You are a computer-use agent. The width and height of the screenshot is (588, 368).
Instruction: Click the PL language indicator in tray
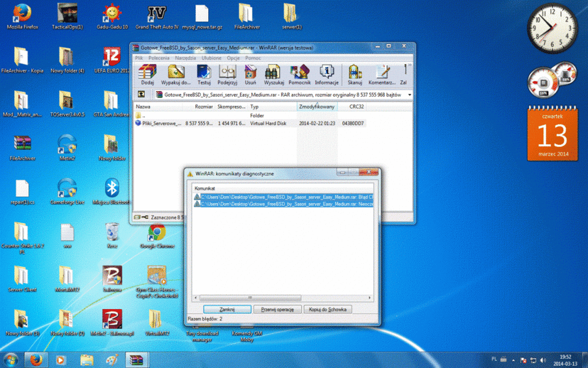(x=495, y=359)
